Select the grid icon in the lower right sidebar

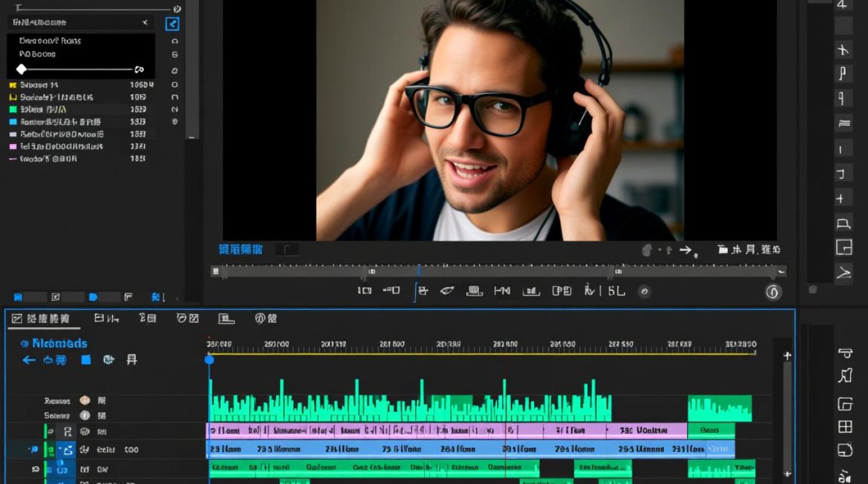845,427
